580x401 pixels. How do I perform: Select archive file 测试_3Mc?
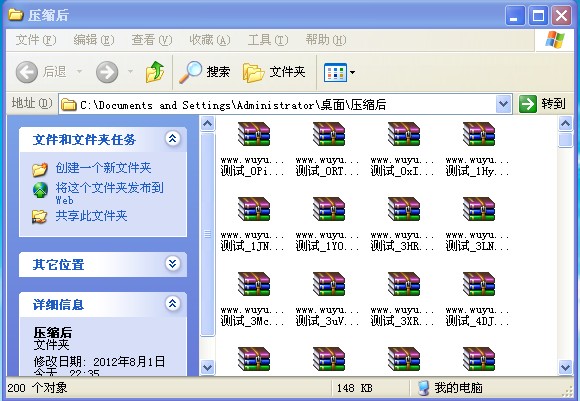pyautogui.click(x=253, y=299)
